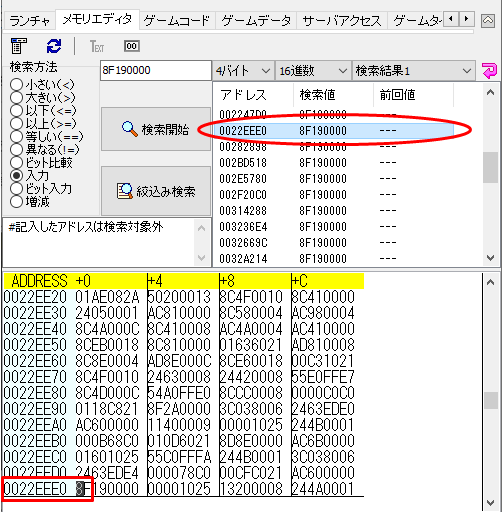
Task: Click memory view scroll up arrow
Action: pyautogui.click(x=491, y=282)
